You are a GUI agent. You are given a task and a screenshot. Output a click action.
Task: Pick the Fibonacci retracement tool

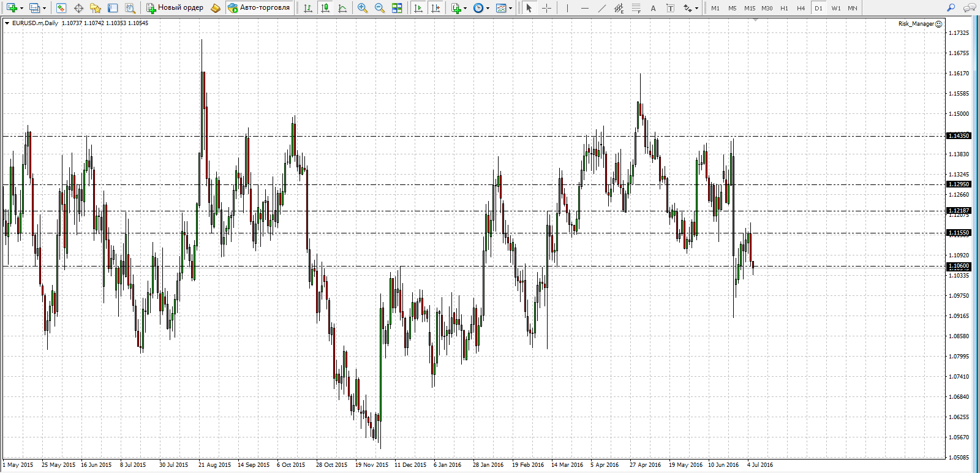pos(636,8)
